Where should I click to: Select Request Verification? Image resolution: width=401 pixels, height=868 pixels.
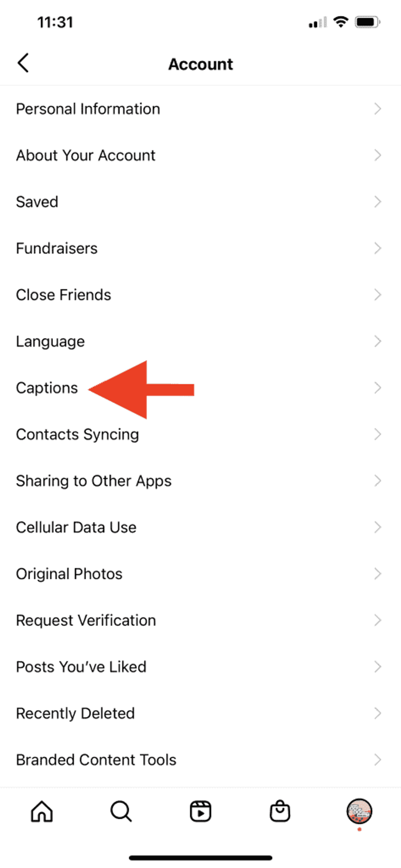(200, 620)
